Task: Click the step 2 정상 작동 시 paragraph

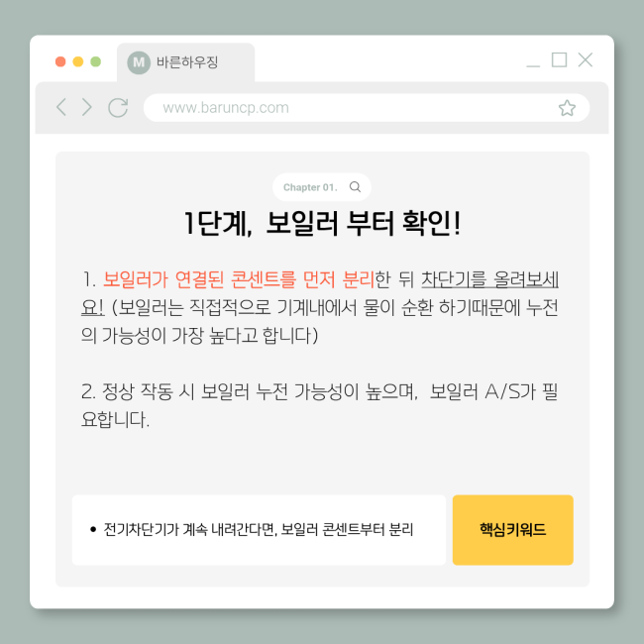Action: point(320,405)
